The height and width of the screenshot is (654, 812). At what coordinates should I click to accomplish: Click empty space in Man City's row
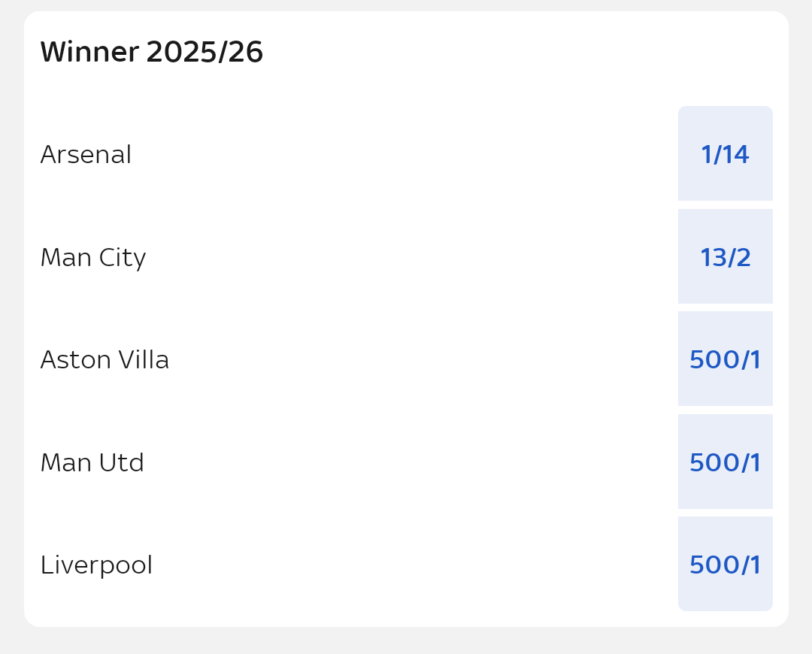pyautogui.click(x=406, y=258)
